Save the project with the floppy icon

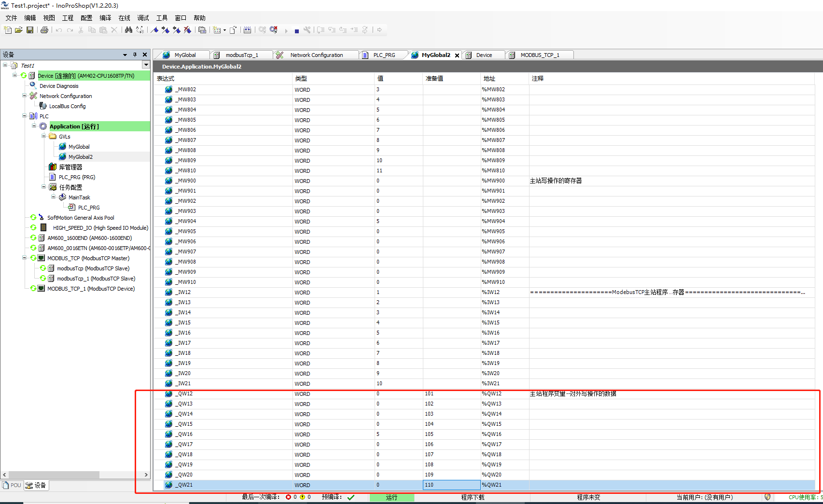[30, 30]
